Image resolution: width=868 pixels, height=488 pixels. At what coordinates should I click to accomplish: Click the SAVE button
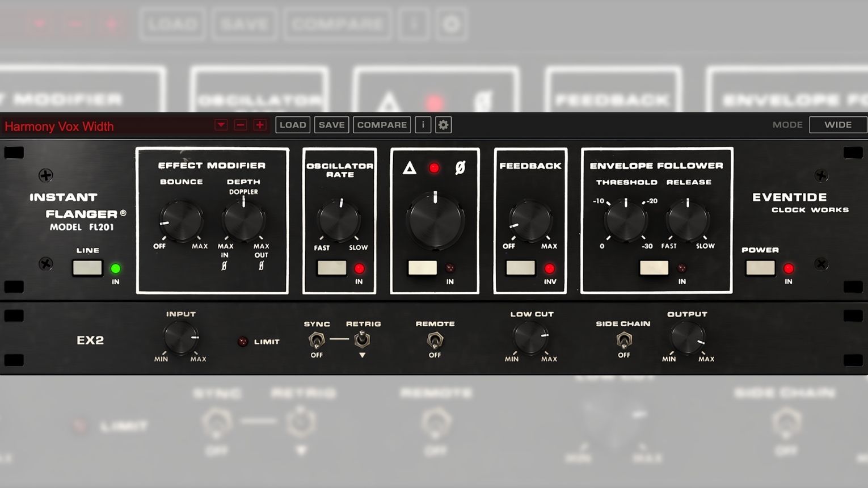point(331,124)
